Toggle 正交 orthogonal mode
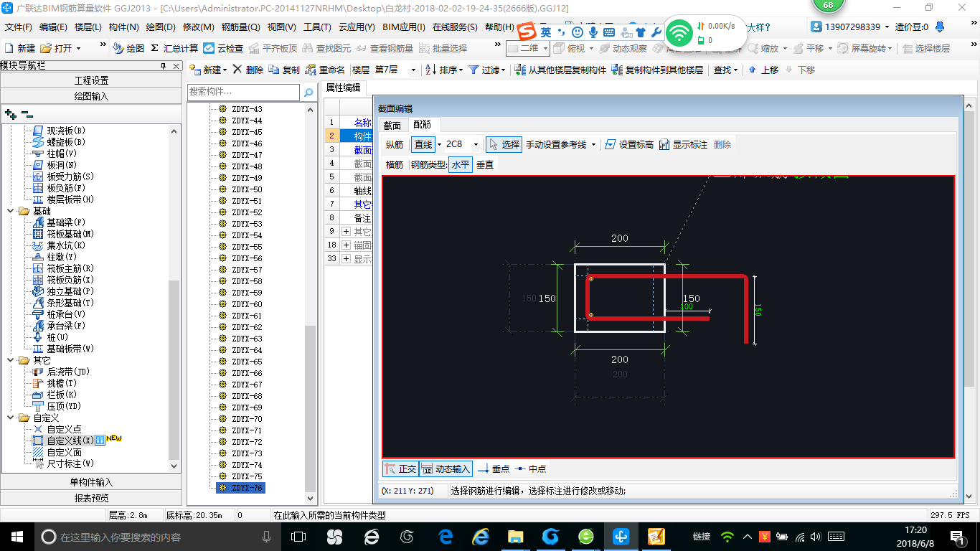The width and height of the screenshot is (980, 551). 400,468
